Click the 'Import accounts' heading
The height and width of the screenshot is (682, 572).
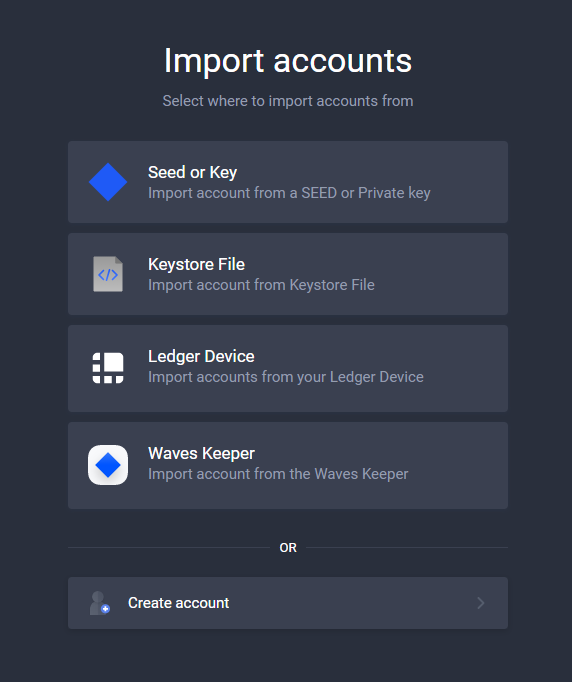[x=288, y=60]
